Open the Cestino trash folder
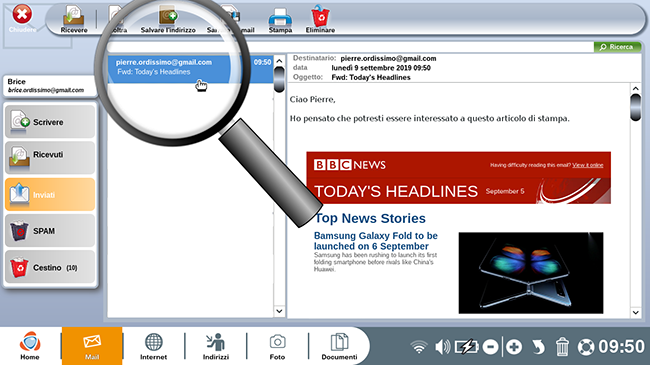 50,267
